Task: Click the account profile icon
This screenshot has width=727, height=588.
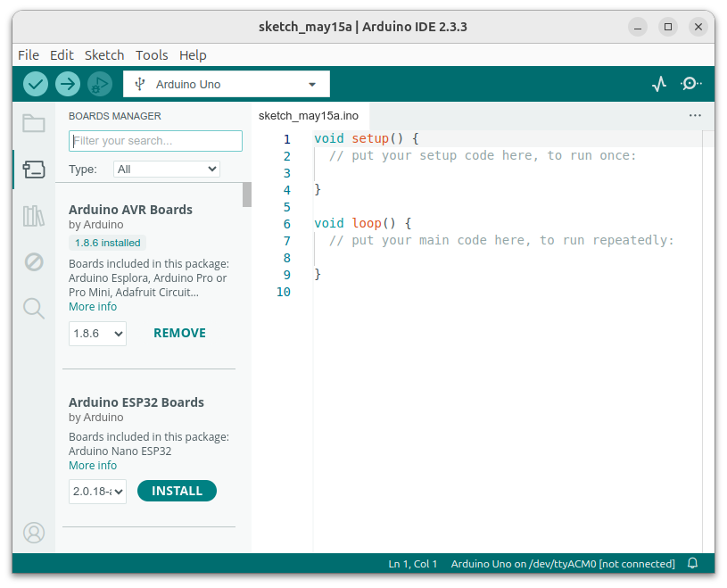Action: coord(34,533)
